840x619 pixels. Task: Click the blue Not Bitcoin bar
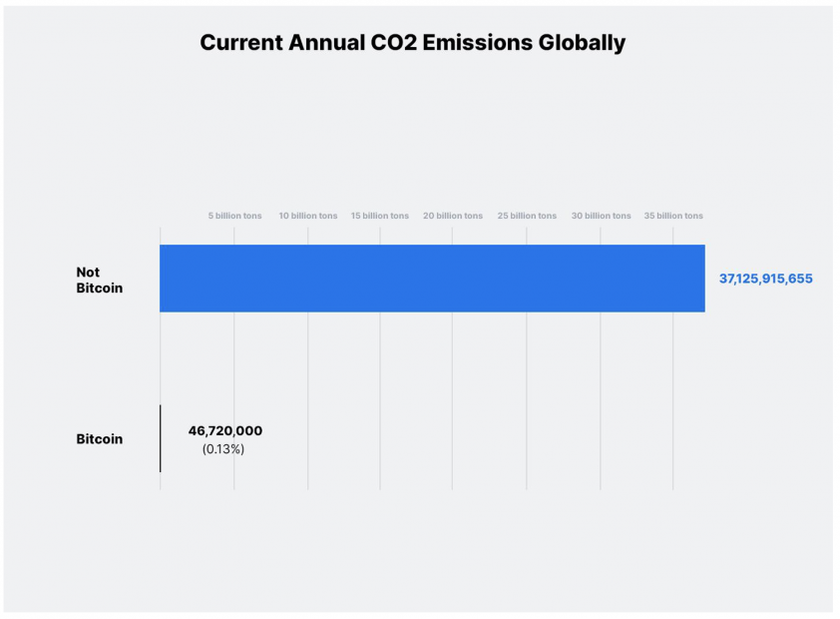point(432,279)
